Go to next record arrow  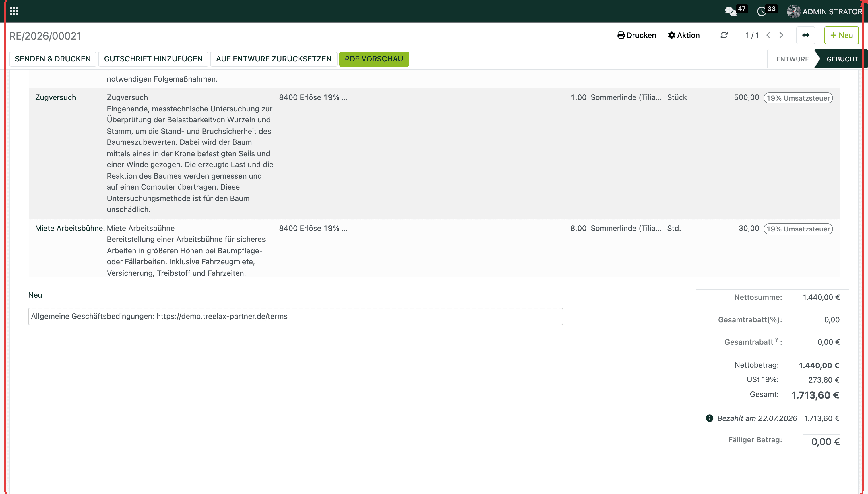(x=781, y=35)
